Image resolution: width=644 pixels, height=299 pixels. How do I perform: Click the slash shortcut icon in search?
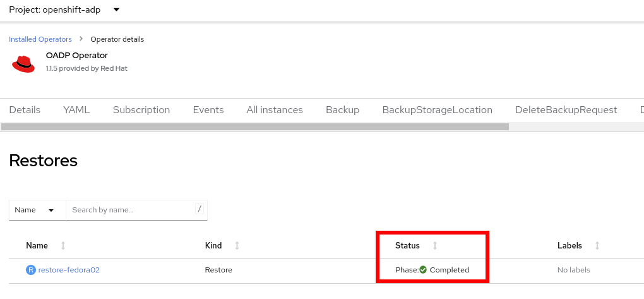pos(200,209)
